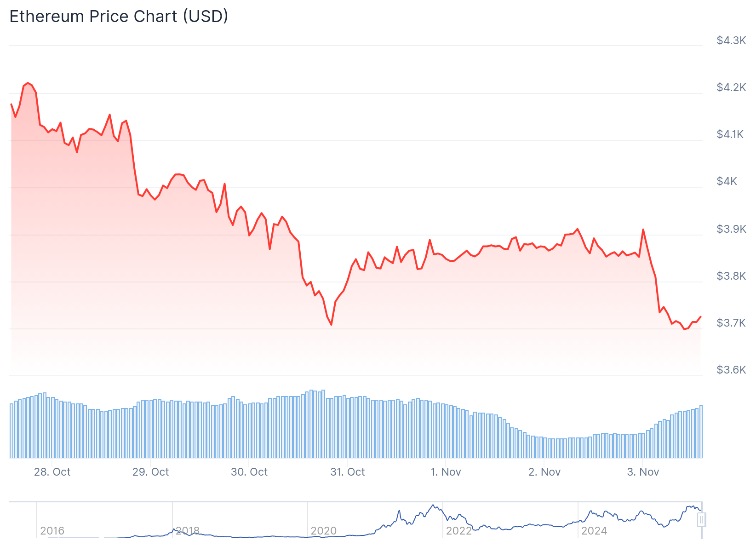The width and height of the screenshot is (756, 552).
Task: Click the 2. Nov date label
Action: tap(544, 472)
